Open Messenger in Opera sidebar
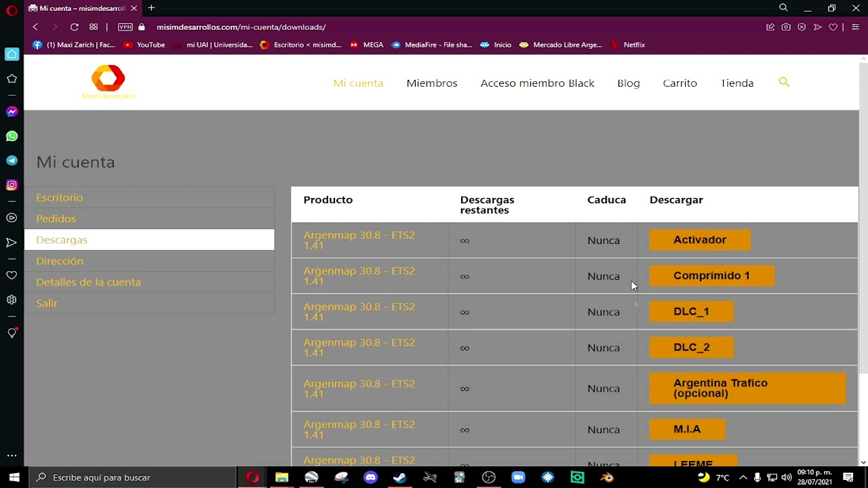The height and width of the screenshot is (488, 868). [x=12, y=112]
